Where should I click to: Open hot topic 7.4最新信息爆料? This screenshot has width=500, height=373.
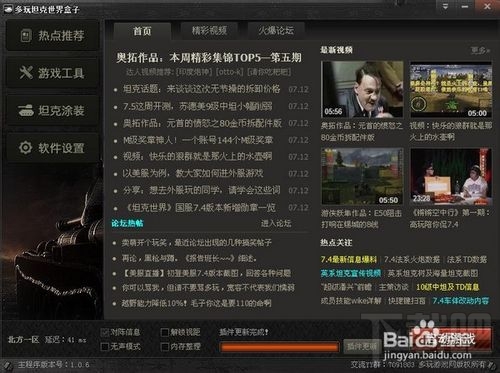coord(349,259)
